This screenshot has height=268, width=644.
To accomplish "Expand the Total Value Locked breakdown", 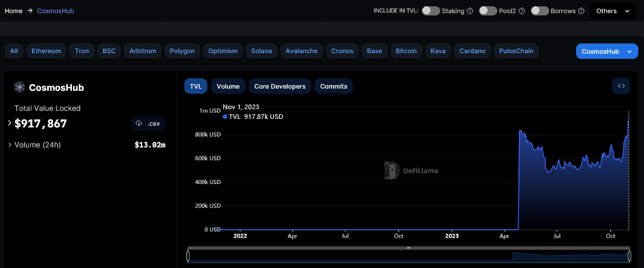I will (9, 123).
